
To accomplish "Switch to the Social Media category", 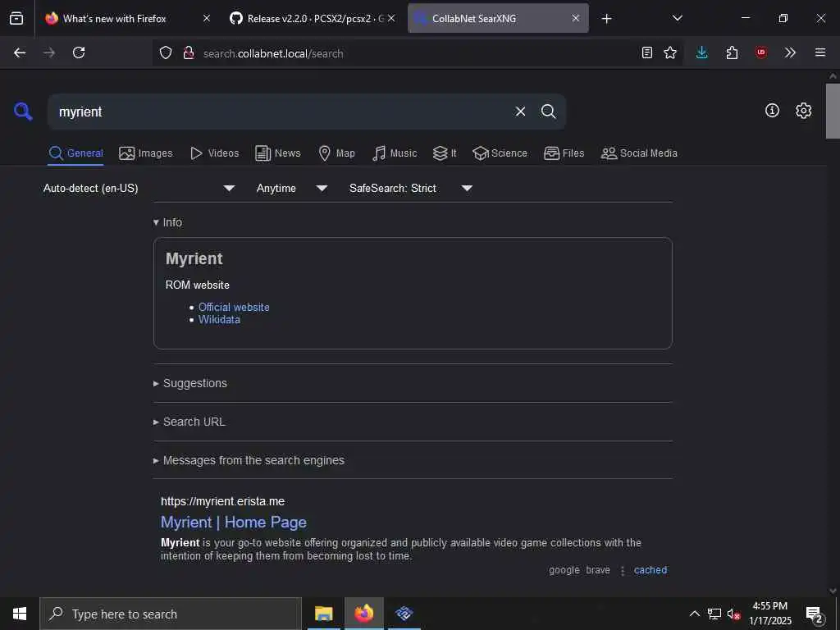I will click(639, 153).
